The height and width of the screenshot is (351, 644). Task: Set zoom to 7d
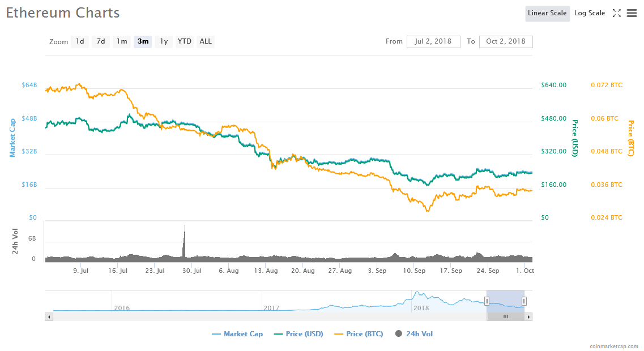tap(101, 41)
